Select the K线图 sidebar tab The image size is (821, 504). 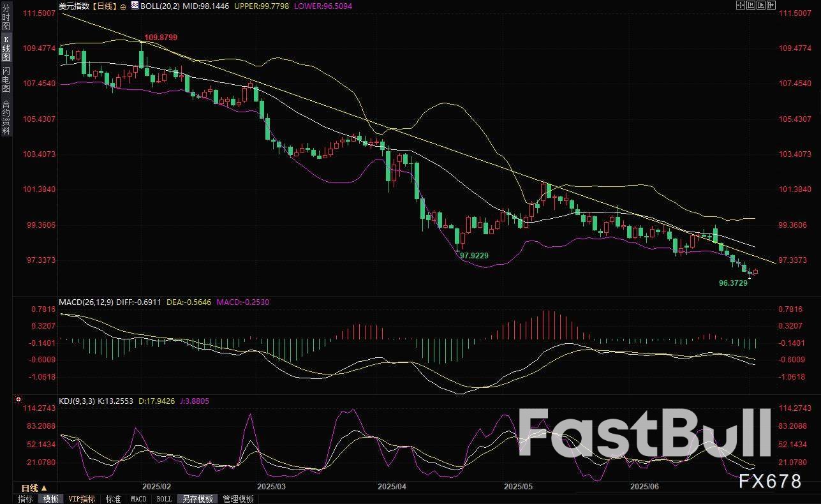coord(6,48)
